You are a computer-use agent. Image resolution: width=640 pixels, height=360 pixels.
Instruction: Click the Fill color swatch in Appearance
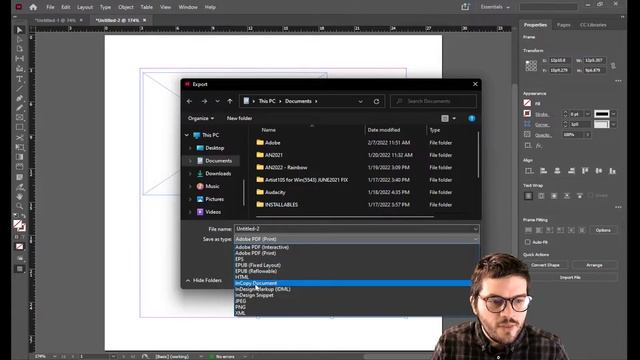pos(527,103)
